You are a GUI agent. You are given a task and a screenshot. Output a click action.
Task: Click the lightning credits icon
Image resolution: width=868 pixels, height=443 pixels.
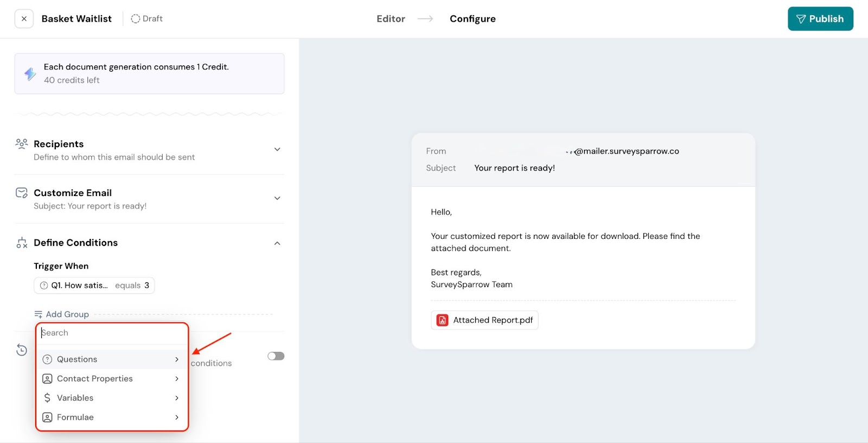click(30, 73)
